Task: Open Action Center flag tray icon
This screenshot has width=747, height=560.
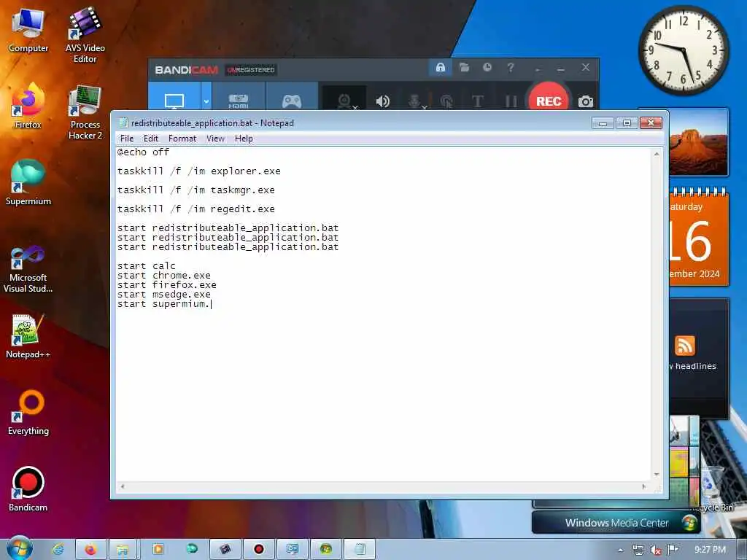Action: pyautogui.click(x=673, y=550)
